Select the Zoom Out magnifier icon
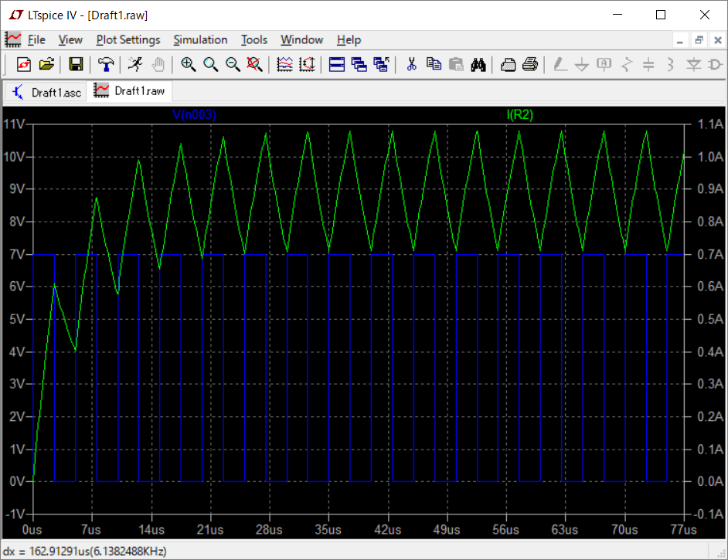The image size is (728, 560). click(x=233, y=64)
